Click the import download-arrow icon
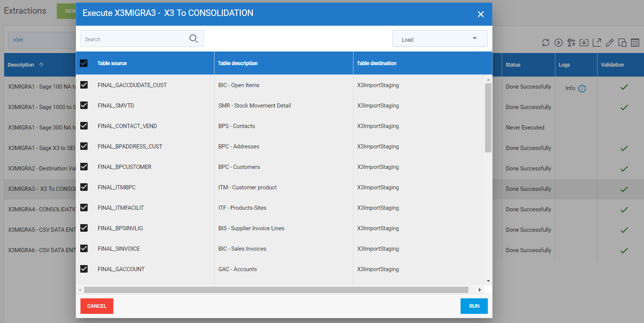644x323 pixels. [584, 43]
